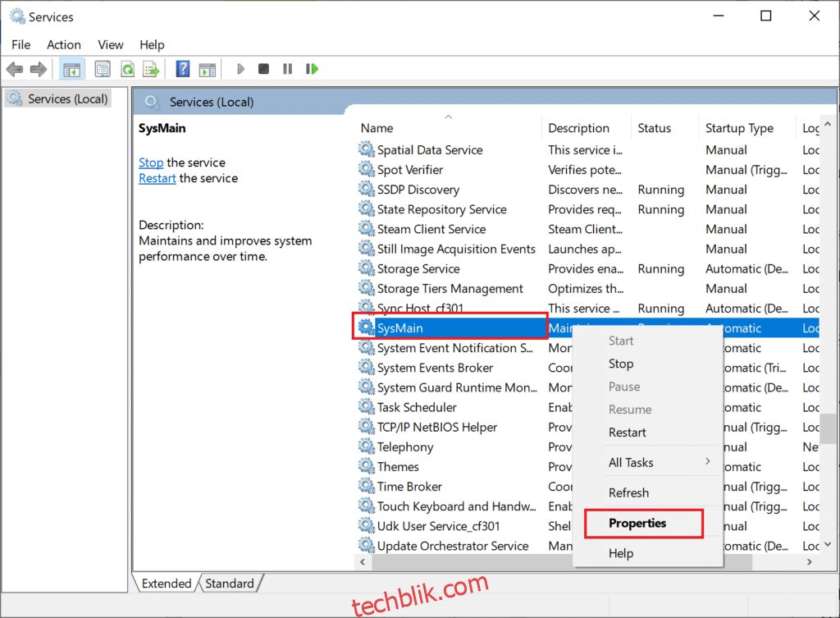The image size is (840, 618).
Task: Expand All Tasks submenu in context menu
Action: click(647, 462)
